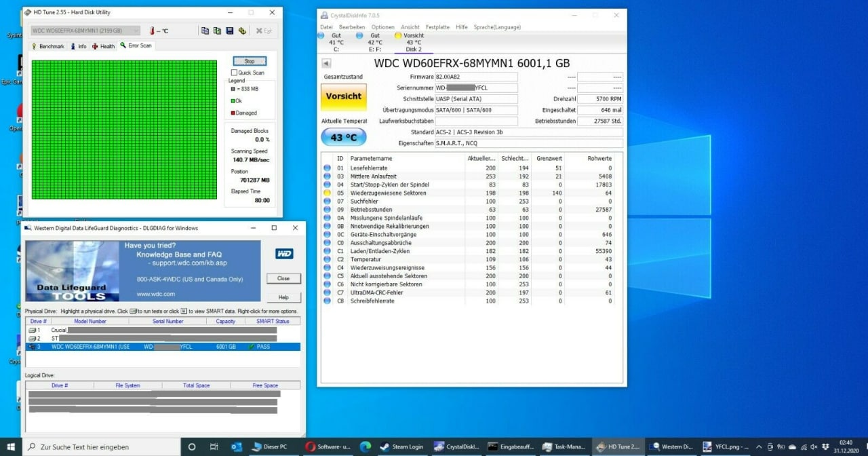The width and height of the screenshot is (868, 456).
Task: Switch to Task-Manager taskbar item
Action: 564,446
